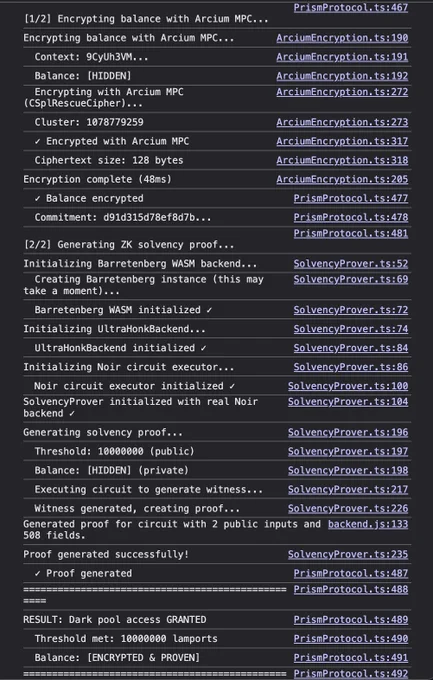
Task: Open source link ArciumEncryption.ts:190
Action: tap(342, 38)
